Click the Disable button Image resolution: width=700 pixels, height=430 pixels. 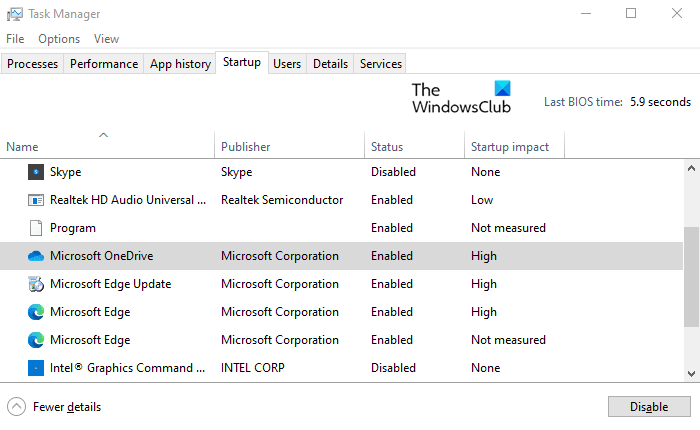pyautogui.click(x=649, y=406)
